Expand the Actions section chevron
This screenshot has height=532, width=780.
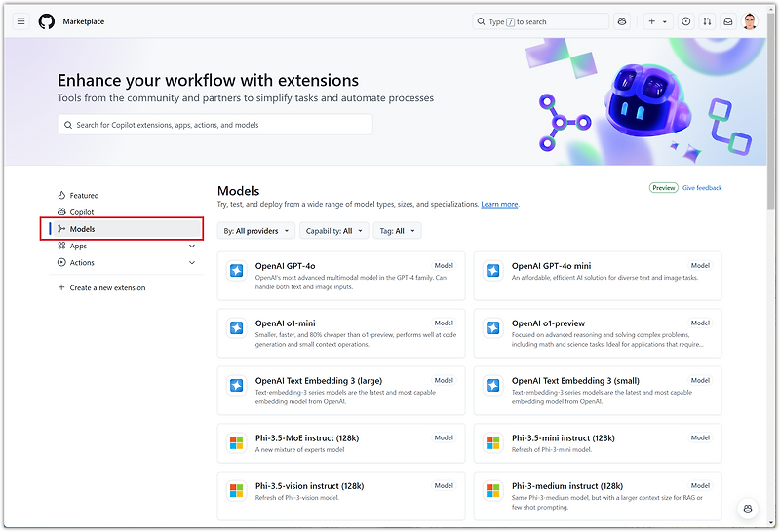tap(192, 262)
